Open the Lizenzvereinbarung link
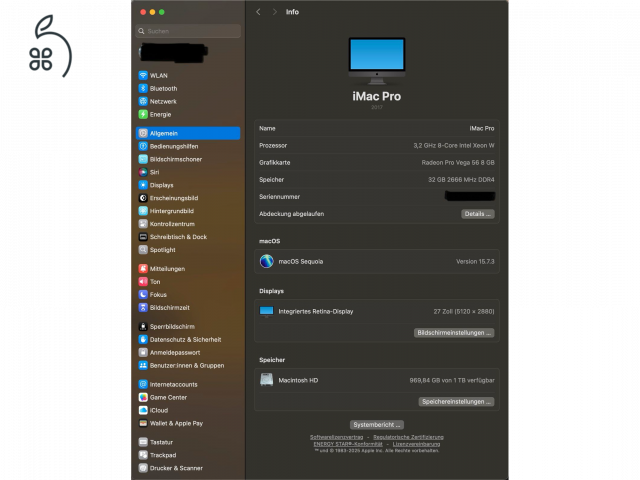The height and width of the screenshot is (480, 640). [x=416, y=444]
